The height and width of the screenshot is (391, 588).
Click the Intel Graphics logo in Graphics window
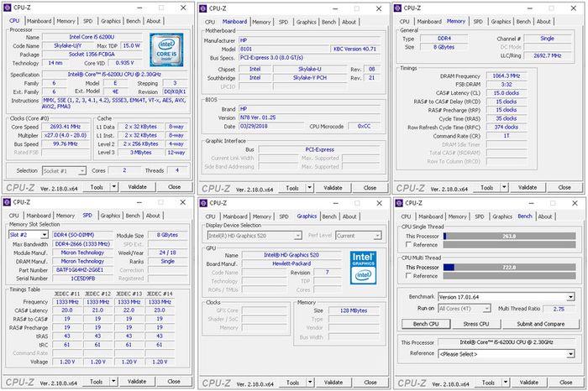tap(363, 268)
